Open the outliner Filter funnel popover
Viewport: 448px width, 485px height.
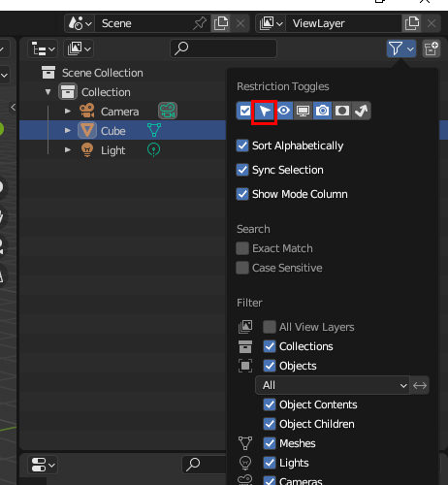tap(401, 48)
